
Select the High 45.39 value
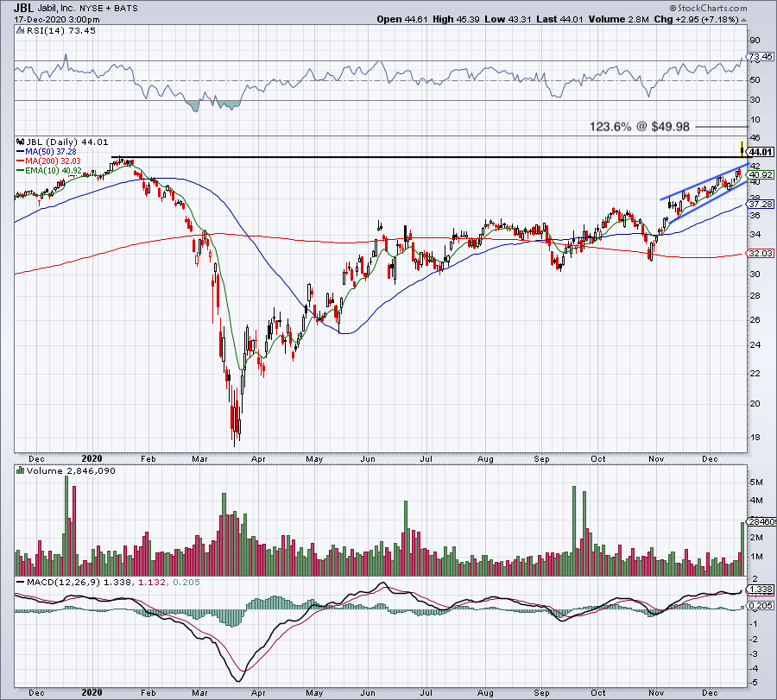(x=456, y=19)
